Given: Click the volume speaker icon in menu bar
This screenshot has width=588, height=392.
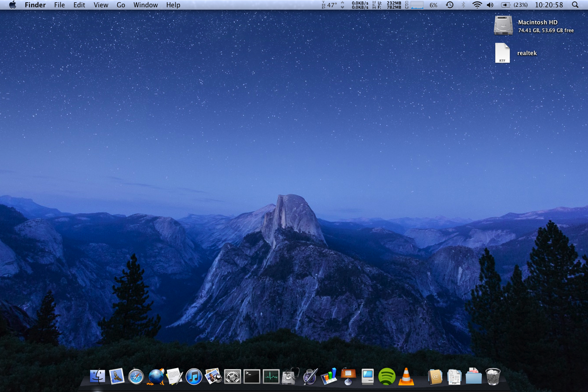Looking at the screenshot, I should pyautogui.click(x=490, y=5).
